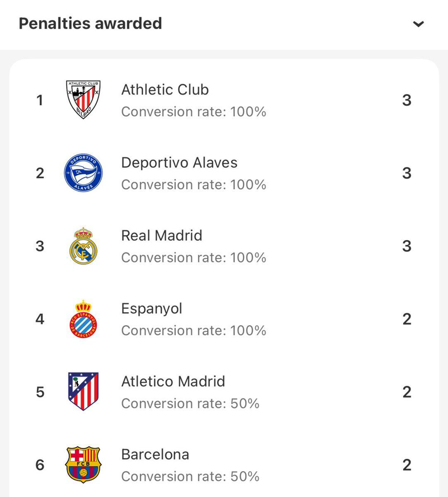
Task: Open the Penalties awarded category title
Action: coord(90,24)
